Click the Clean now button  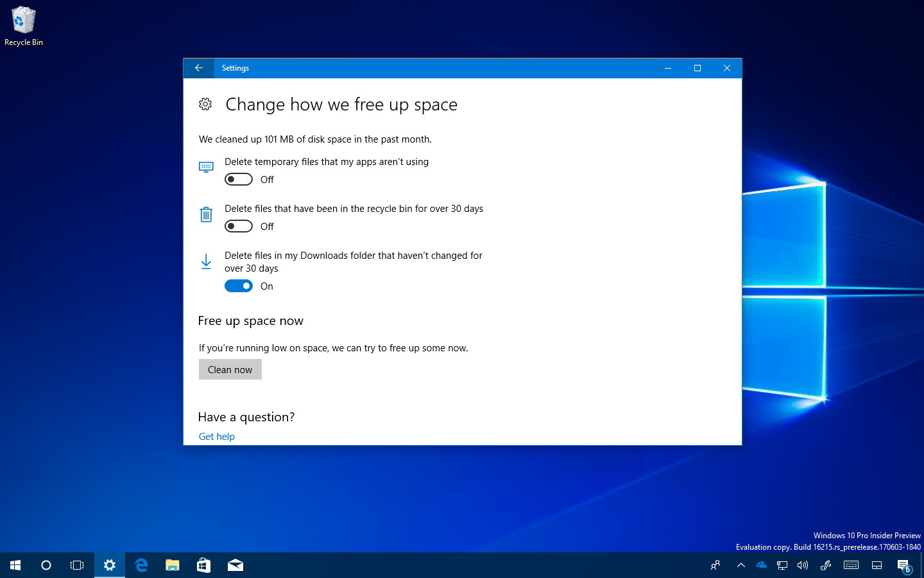[x=230, y=369]
